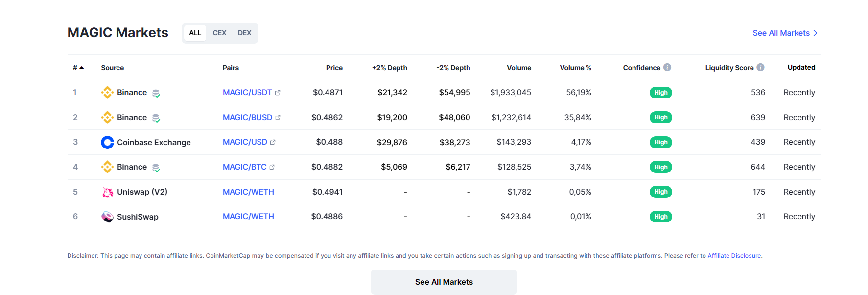Open MAGIC/BUSD pair link
The height and width of the screenshot is (295, 868).
tap(248, 117)
